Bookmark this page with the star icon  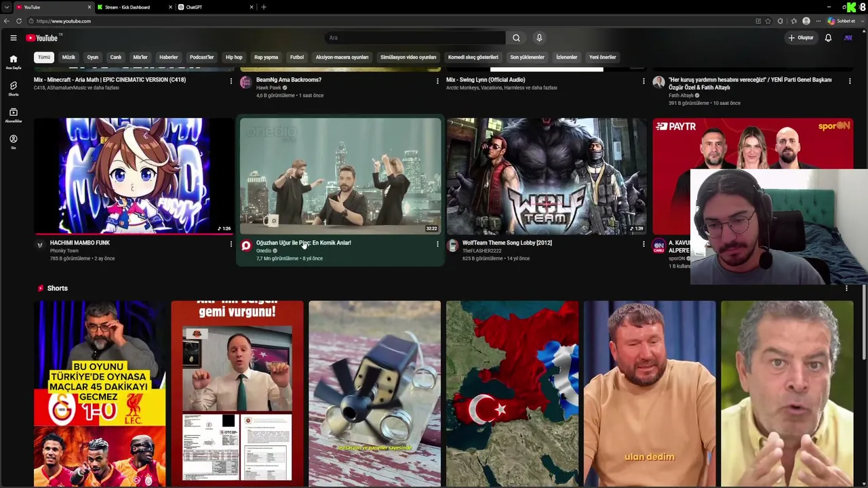pyautogui.click(x=768, y=21)
